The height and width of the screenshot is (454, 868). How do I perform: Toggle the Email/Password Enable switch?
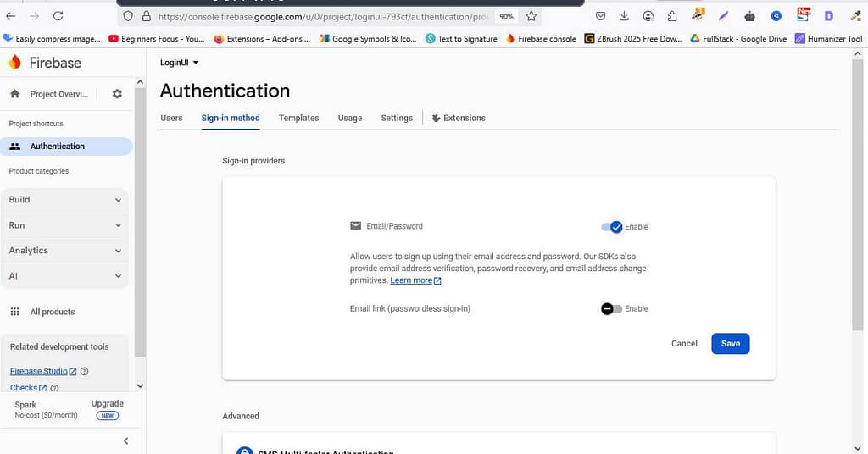(x=612, y=227)
